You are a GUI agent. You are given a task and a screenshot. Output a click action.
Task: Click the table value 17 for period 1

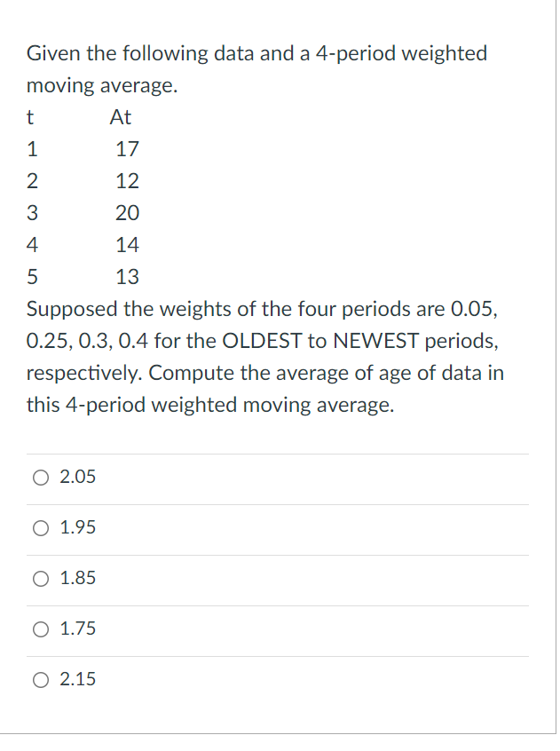(x=127, y=148)
